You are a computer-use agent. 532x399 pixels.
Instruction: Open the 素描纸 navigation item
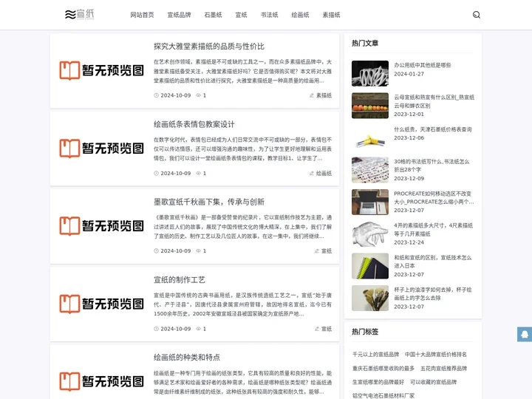click(331, 15)
